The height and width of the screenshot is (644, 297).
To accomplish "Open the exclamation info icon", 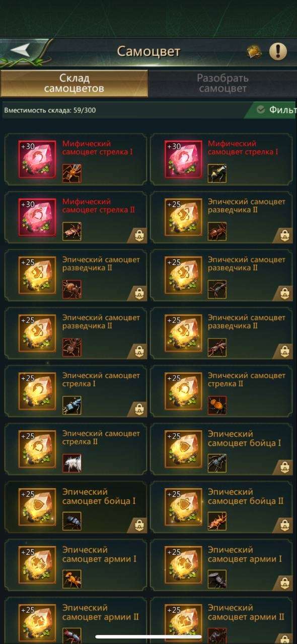I will pos(278,51).
